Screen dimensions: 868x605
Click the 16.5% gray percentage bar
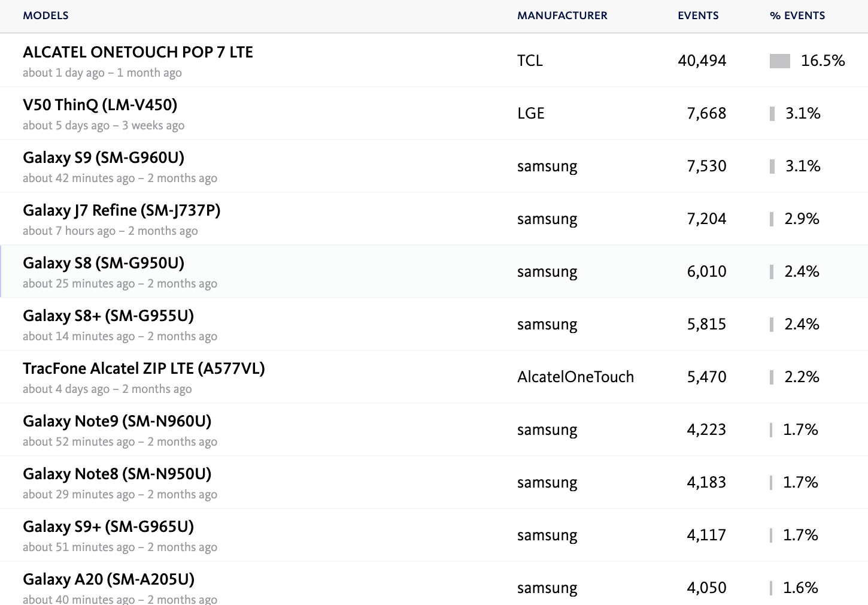780,60
